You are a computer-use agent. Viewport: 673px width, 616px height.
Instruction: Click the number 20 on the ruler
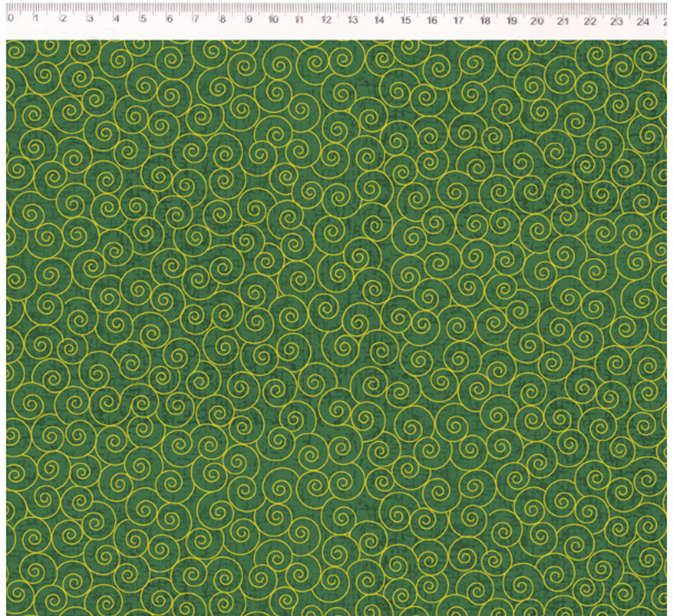[x=537, y=21]
